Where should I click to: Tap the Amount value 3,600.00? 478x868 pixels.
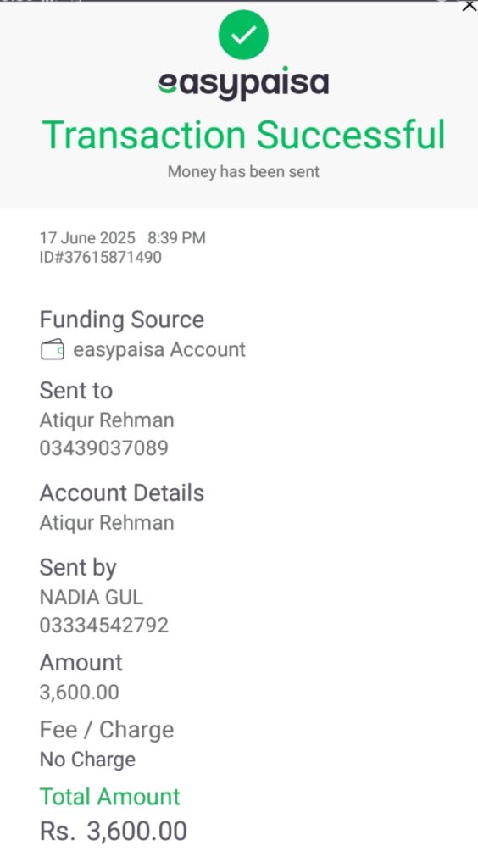pos(79,693)
